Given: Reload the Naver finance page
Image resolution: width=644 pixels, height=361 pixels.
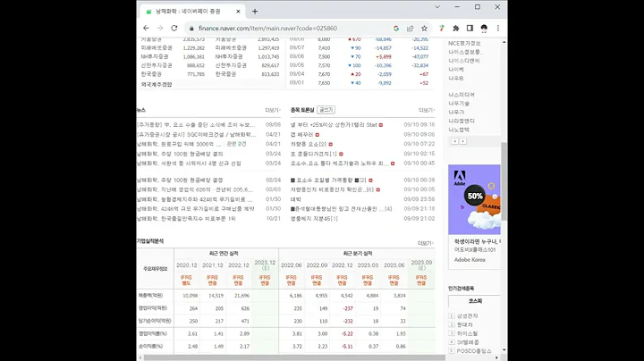Looking at the screenshot, I should [x=174, y=28].
